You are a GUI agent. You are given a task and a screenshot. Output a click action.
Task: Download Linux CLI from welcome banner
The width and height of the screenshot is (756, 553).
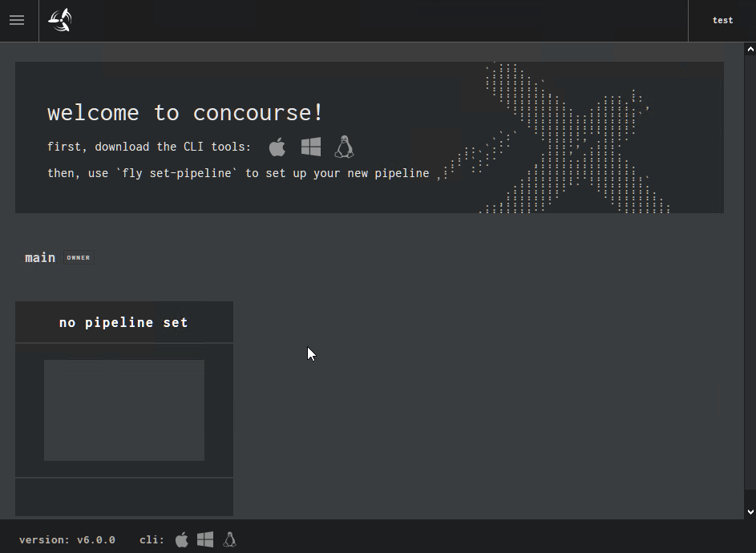coord(344,147)
